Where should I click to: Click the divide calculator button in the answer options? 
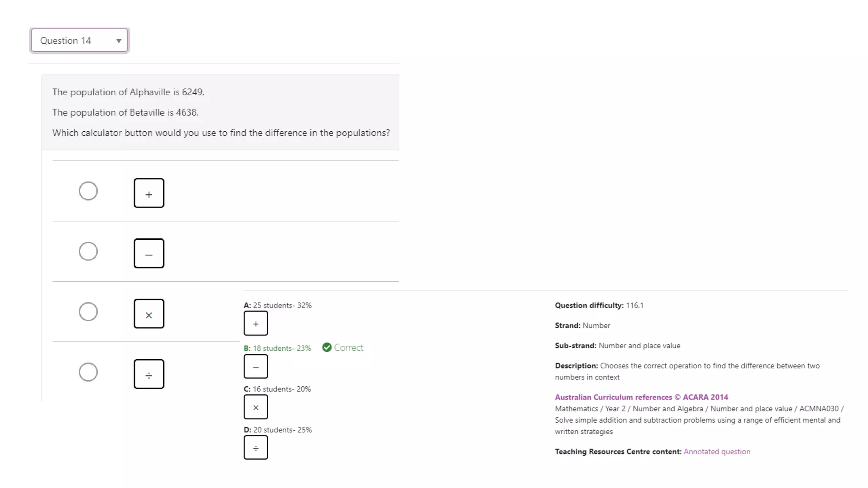tap(149, 374)
